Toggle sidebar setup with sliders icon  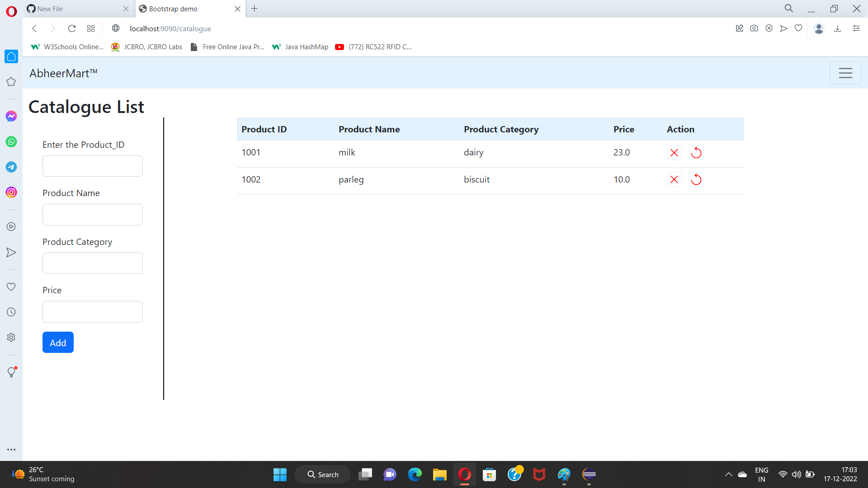coord(856,28)
